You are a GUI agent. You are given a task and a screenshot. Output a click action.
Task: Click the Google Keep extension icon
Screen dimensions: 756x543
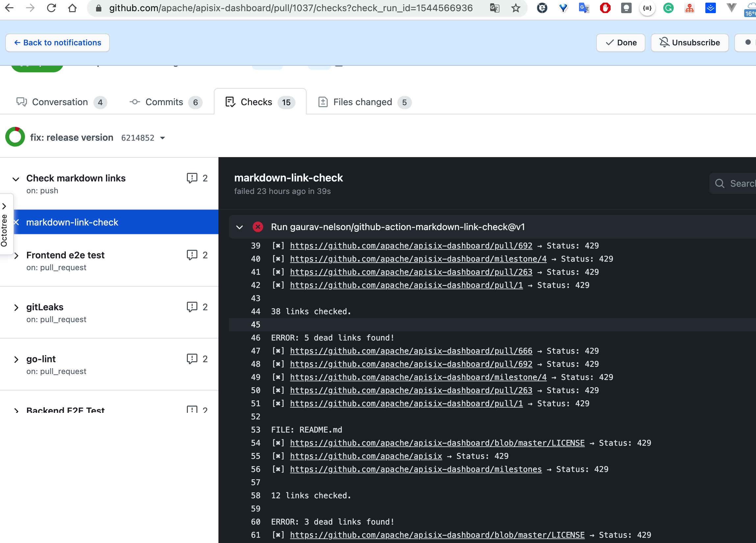pyautogui.click(x=626, y=8)
